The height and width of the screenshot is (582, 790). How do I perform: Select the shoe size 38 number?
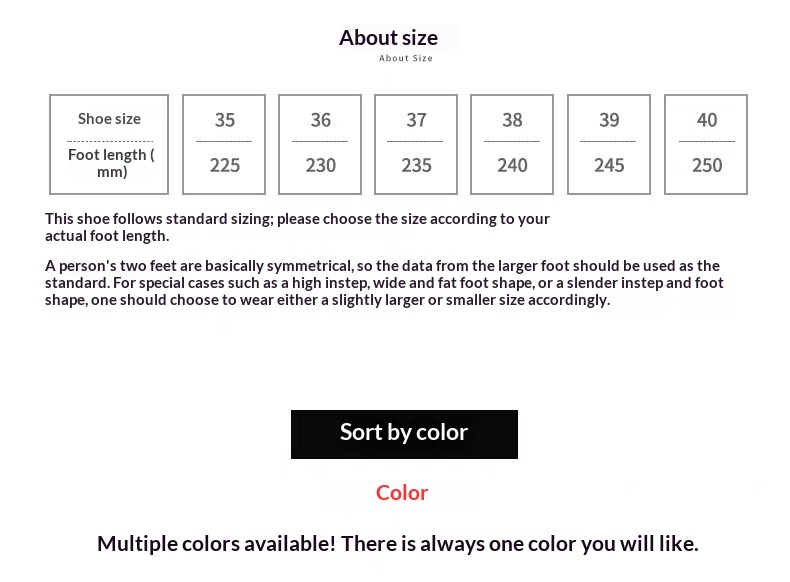click(512, 120)
